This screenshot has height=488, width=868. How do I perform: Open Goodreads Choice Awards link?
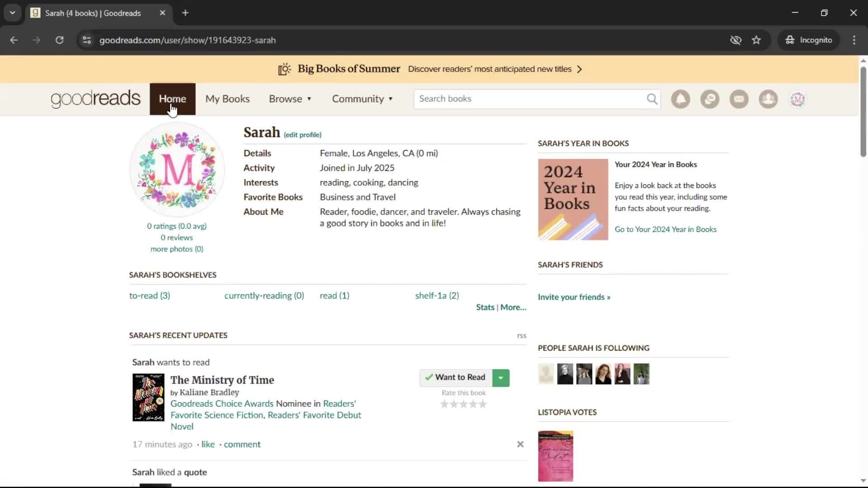pyautogui.click(x=222, y=404)
